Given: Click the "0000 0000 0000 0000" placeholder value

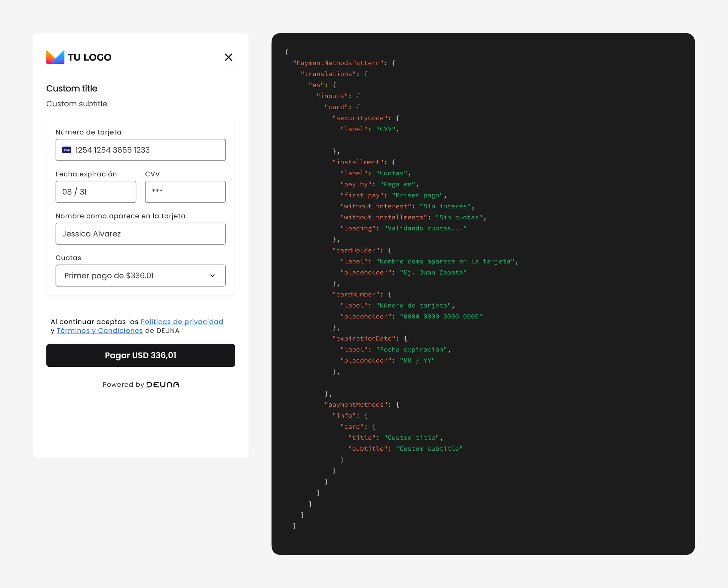Looking at the screenshot, I should [x=441, y=317].
